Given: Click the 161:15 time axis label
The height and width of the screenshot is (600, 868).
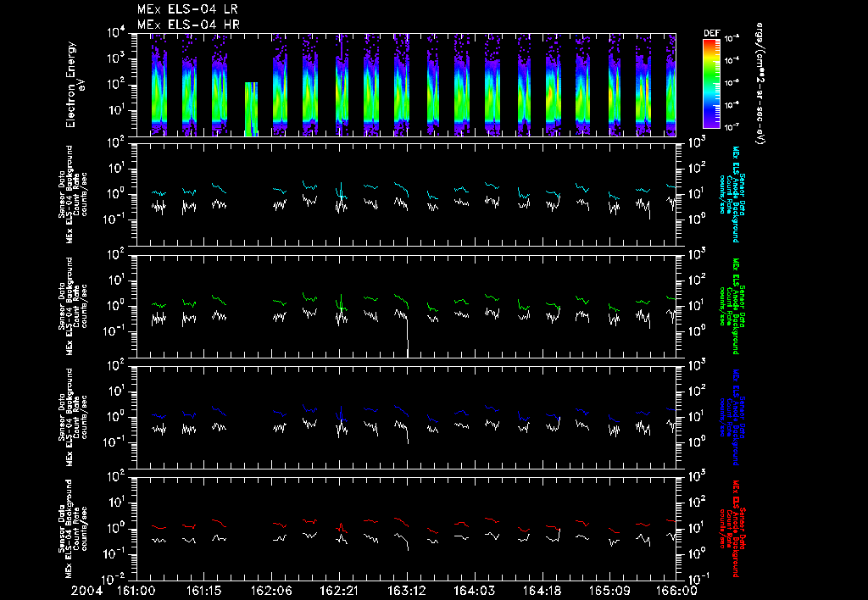Looking at the screenshot, I should 203,592.
